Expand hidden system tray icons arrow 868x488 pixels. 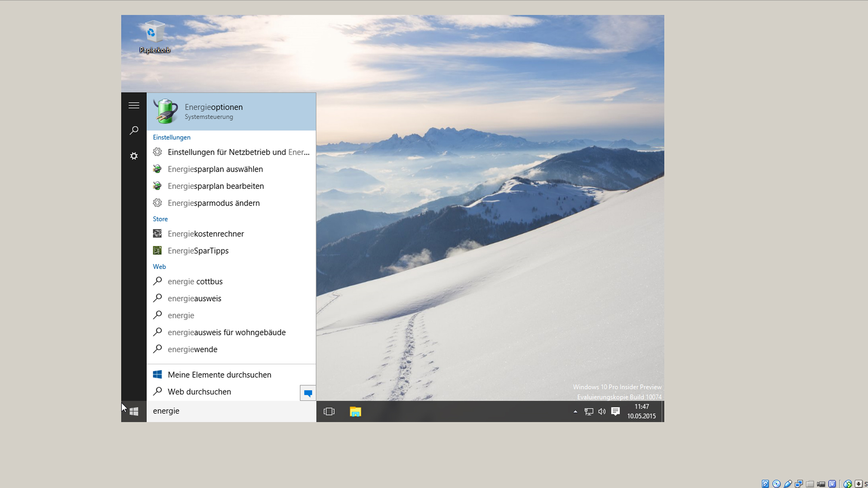coord(575,412)
